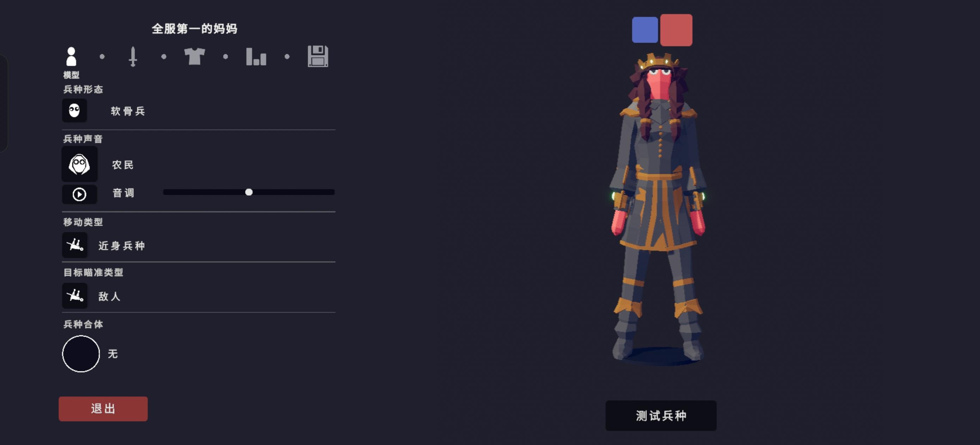
Task: Choose movement type 近身兵种 icon
Action: click(x=75, y=245)
